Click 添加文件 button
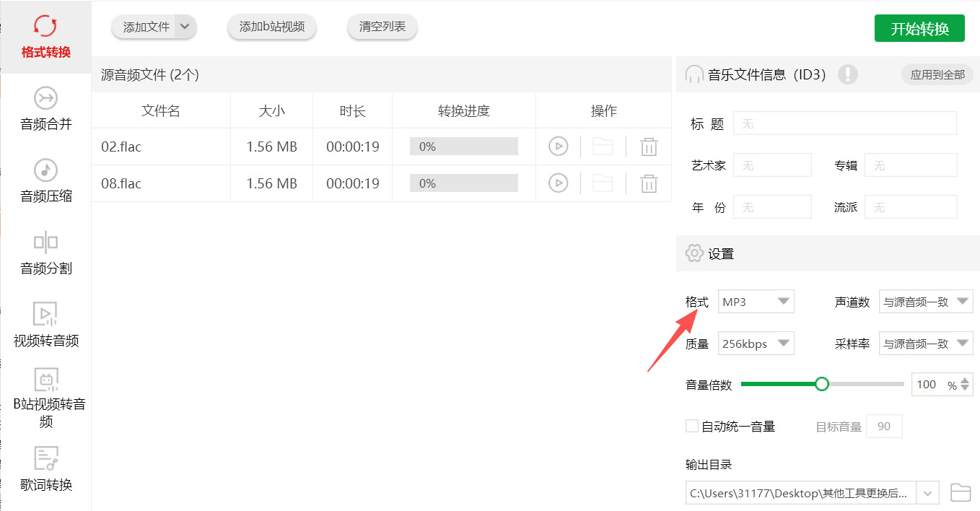This screenshot has height=511, width=980. click(x=146, y=27)
